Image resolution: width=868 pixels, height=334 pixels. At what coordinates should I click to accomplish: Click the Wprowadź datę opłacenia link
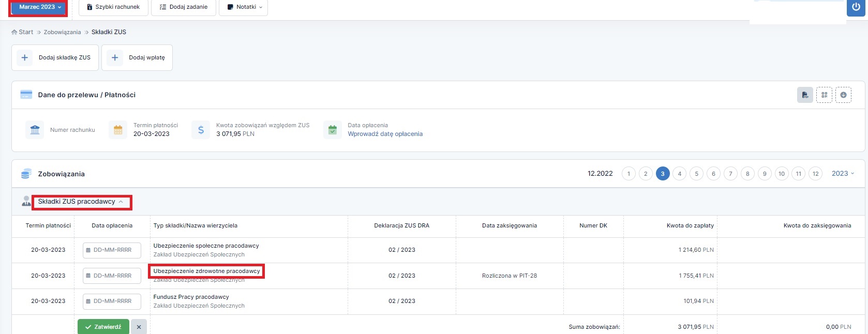385,134
